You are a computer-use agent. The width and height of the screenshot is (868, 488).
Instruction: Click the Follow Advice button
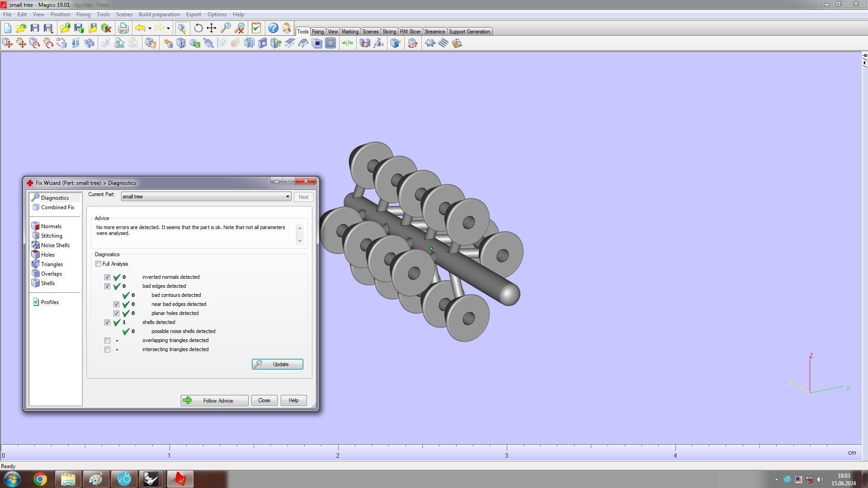click(x=214, y=401)
